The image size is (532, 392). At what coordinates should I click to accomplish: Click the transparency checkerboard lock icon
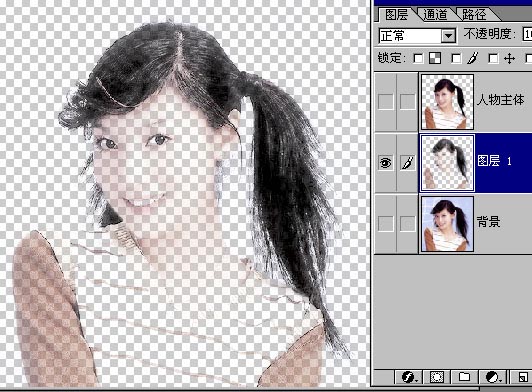pyautogui.click(x=435, y=58)
